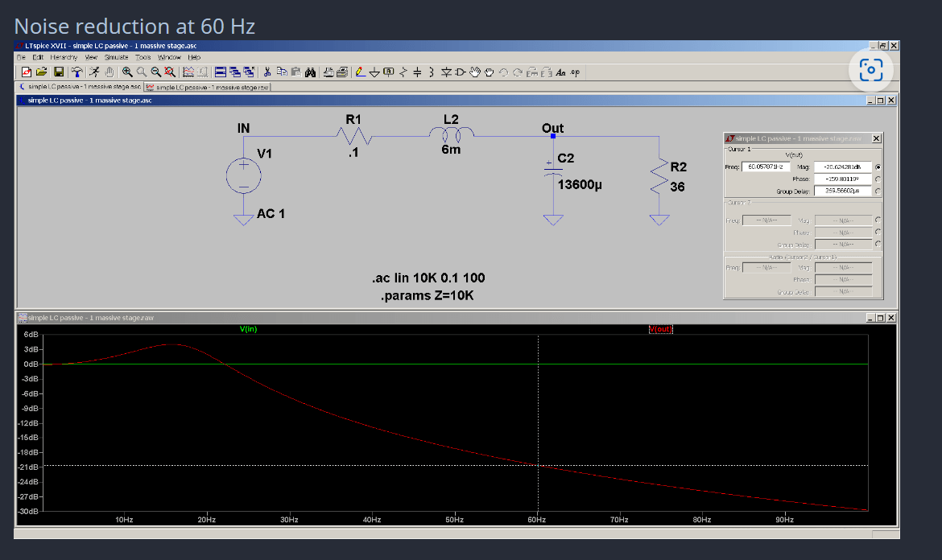Run the simulation with the running man icon

click(x=94, y=72)
